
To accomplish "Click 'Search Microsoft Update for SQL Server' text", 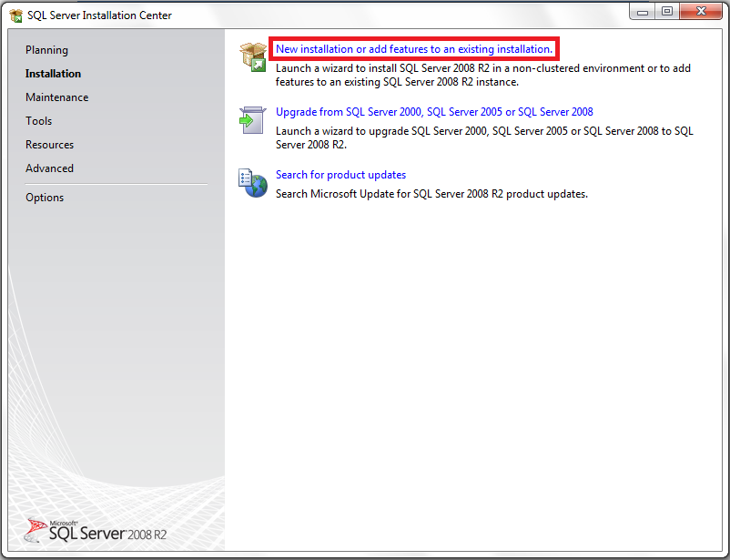I will point(431,194).
